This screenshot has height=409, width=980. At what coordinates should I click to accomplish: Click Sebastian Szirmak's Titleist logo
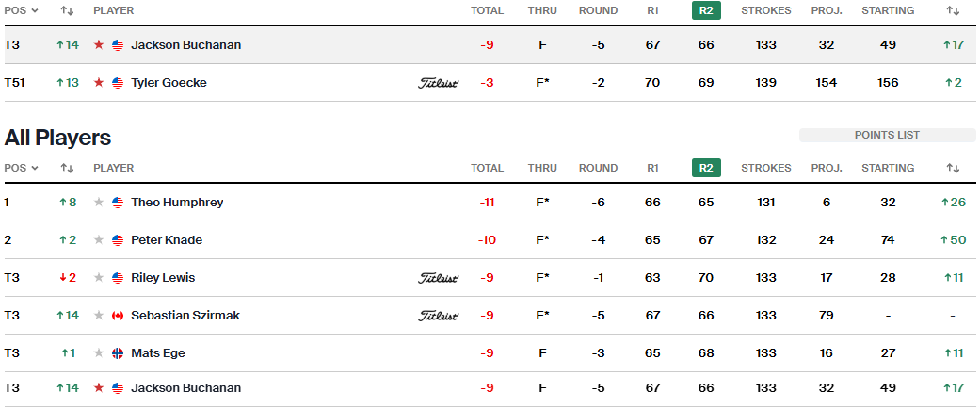click(438, 316)
